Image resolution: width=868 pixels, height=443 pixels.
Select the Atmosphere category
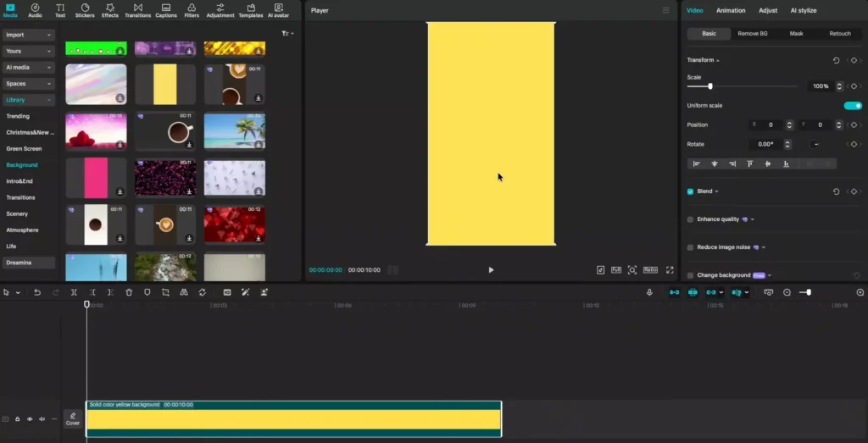click(23, 230)
